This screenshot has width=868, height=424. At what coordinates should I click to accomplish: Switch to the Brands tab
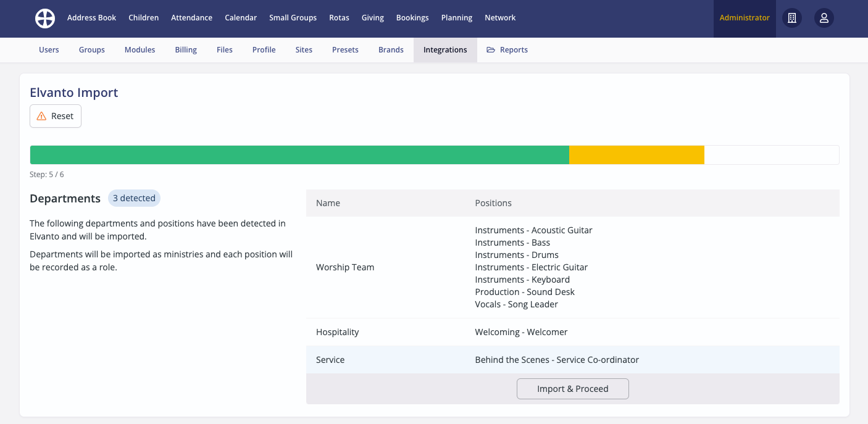391,50
